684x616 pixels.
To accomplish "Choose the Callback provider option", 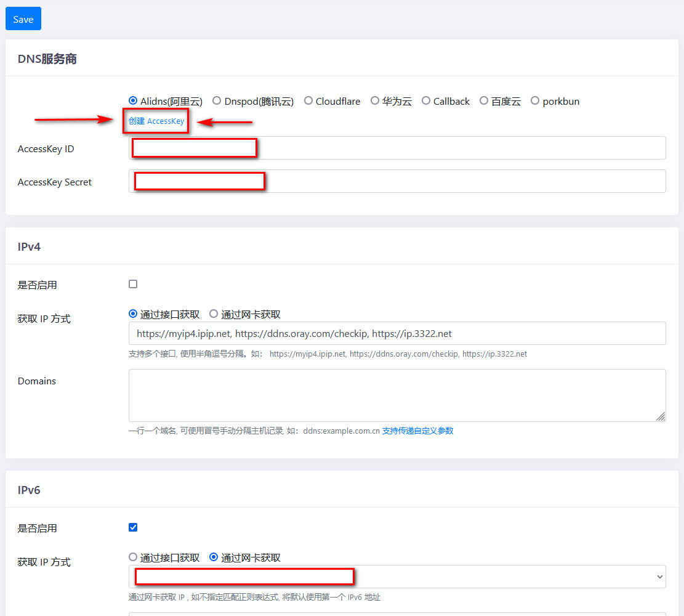I will point(426,100).
